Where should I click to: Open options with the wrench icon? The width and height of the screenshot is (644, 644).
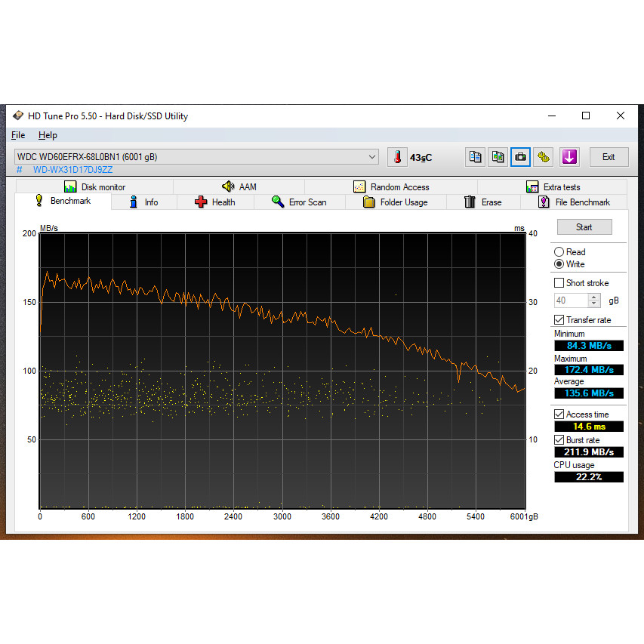544,157
